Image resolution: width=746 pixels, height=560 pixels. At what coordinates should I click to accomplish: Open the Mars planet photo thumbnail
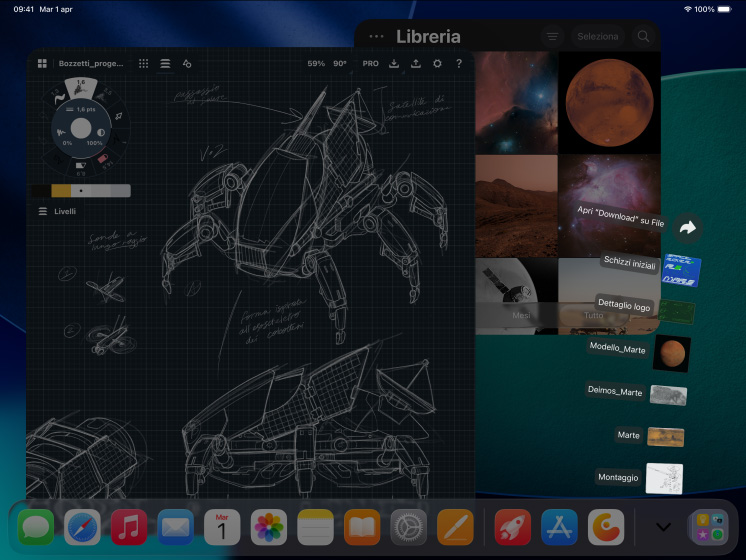coord(609,100)
